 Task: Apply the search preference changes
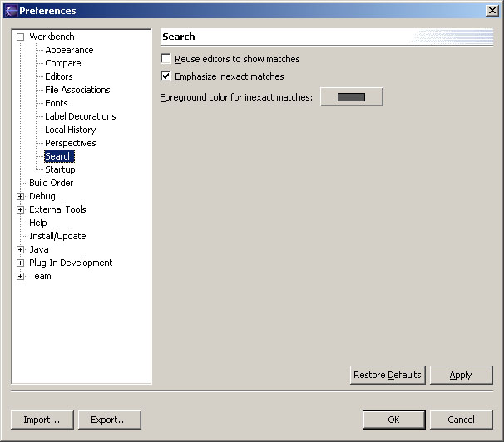461,375
